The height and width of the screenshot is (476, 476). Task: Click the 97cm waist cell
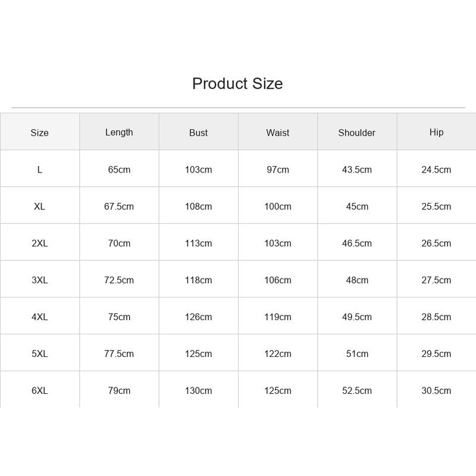[x=278, y=170]
